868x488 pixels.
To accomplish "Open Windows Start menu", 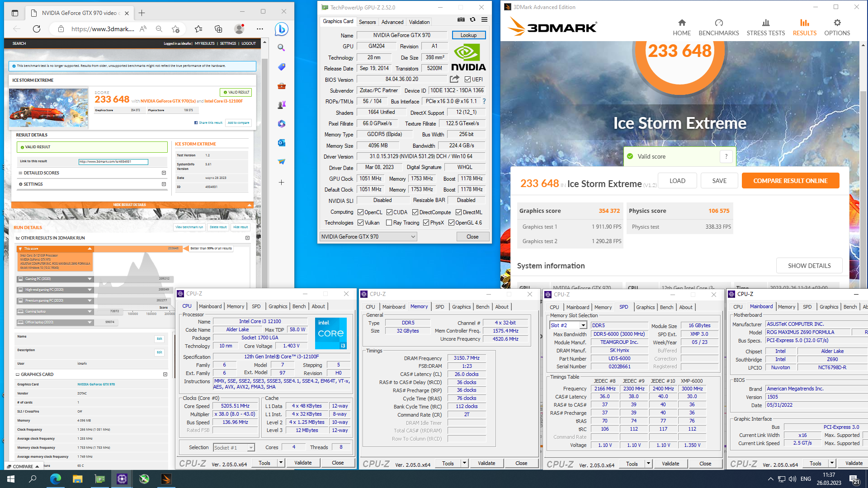I will pyautogui.click(x=11, y=479).
